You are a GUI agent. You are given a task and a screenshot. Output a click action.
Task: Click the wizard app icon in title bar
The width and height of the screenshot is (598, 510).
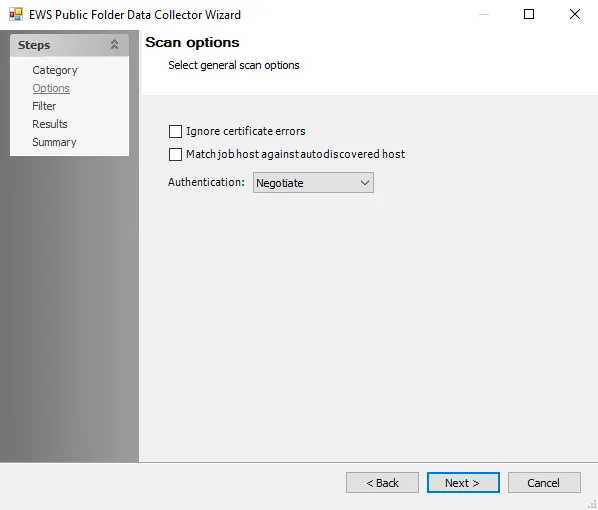point(16,14)
